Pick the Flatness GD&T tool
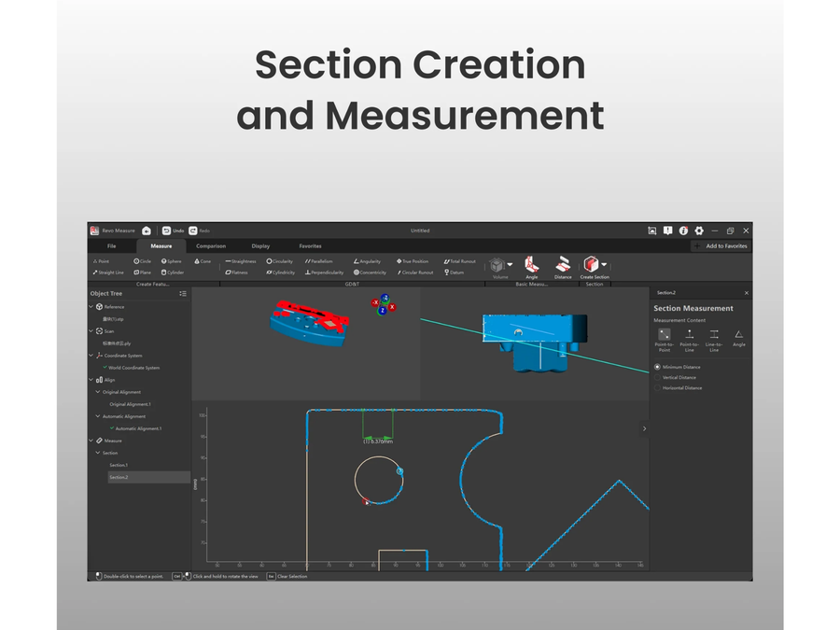840x630 pixels. pos(236,273)
